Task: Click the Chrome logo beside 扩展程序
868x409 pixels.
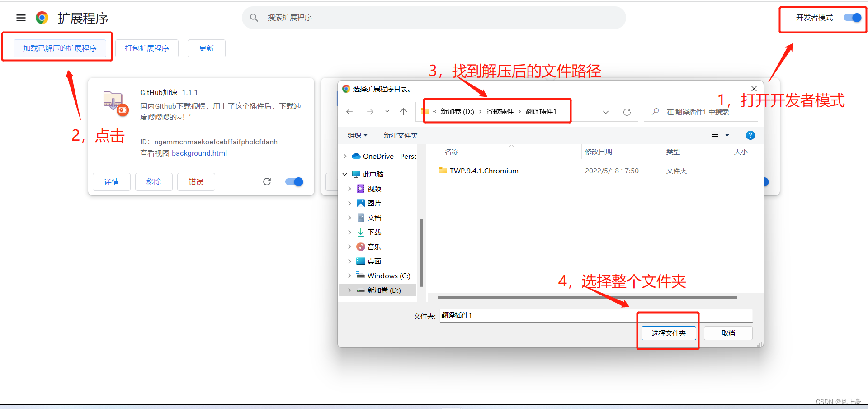Action: pyautogui.click(x=42, y=18)
